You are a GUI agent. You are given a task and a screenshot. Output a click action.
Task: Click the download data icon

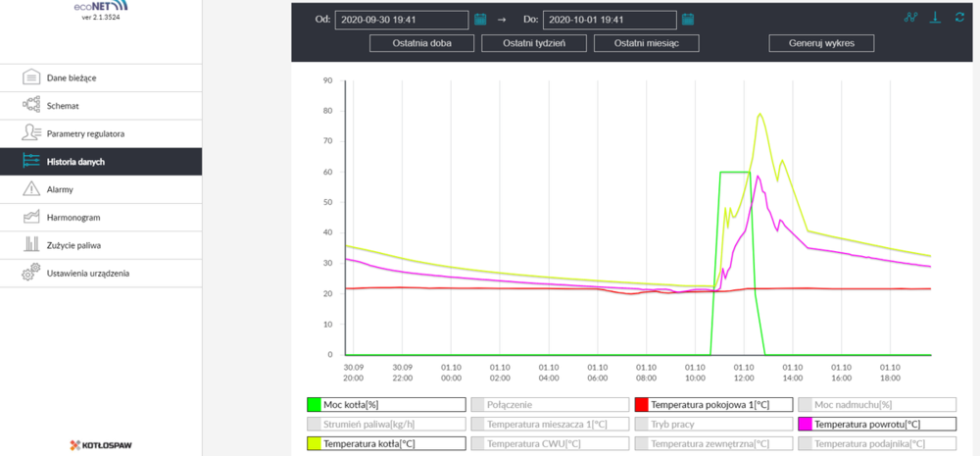(935, 18)
